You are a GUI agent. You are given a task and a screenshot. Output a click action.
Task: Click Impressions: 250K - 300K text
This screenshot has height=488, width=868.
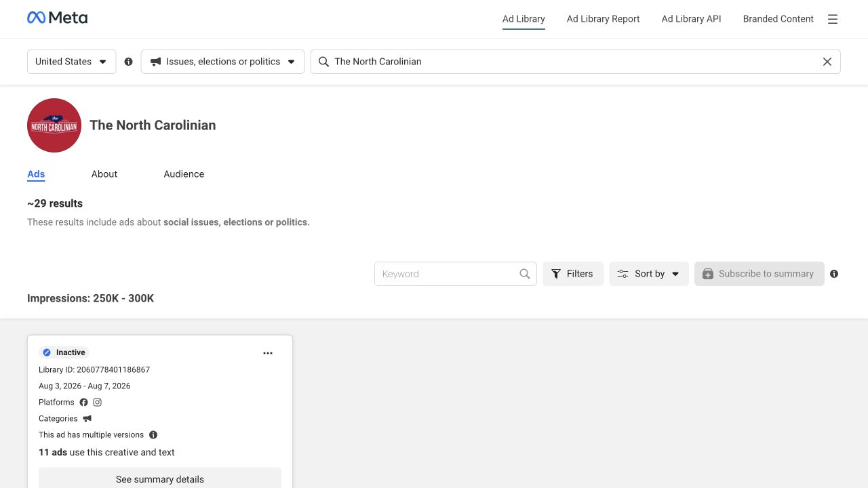point(91,298)
